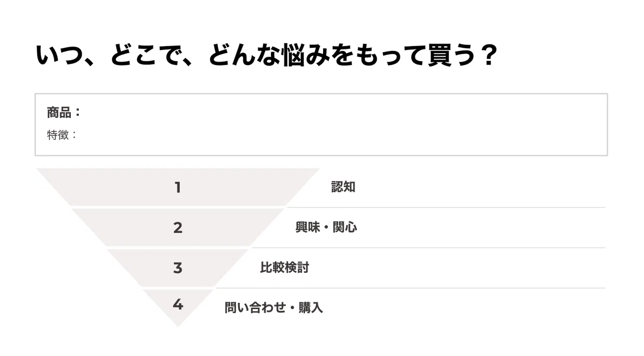
Task: Click the slide title いつ、どこで、どんな悩みをもって買う？
Action: [266, 56]
